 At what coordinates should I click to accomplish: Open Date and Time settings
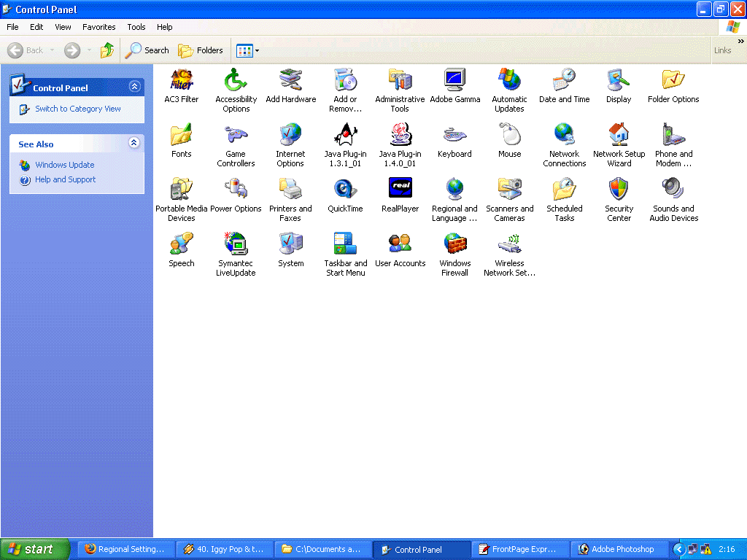[565, 86]
